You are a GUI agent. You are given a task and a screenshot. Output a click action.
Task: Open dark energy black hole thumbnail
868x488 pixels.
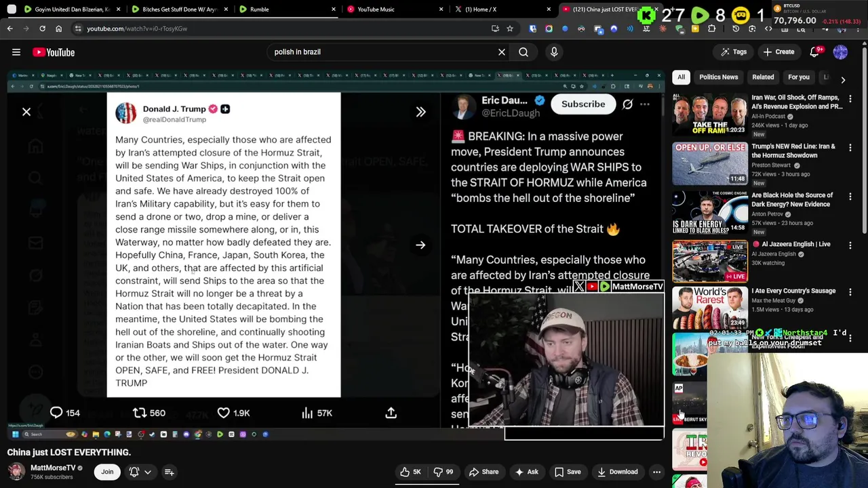point(710,212)
